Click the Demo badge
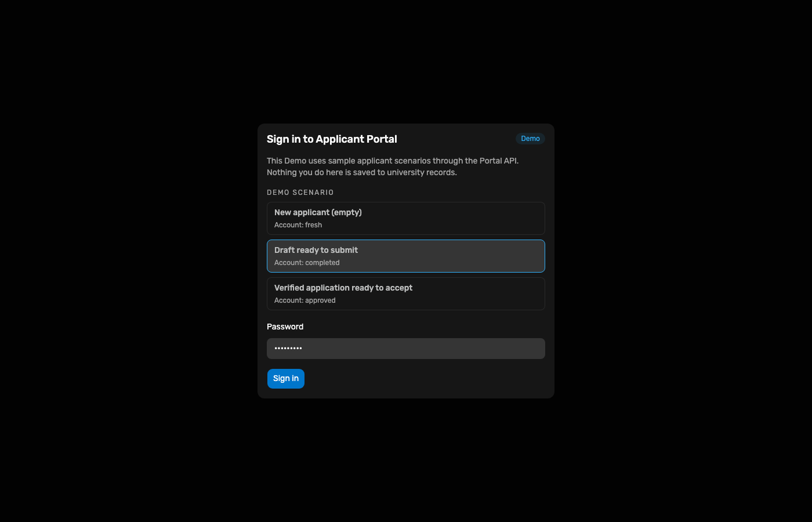Image resolution: width=812 pixels, height=522 pixels. (530, 139)
